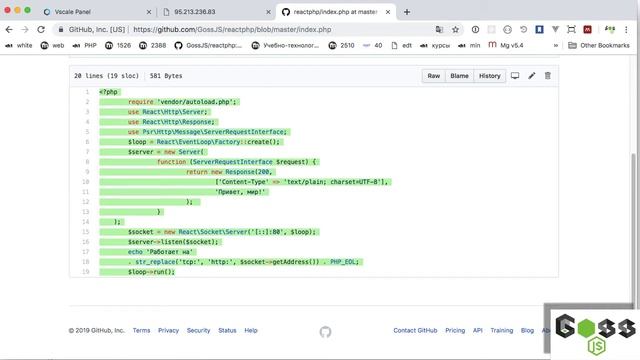This screenshot has width=640, height=360.
Task: Click the open in desktop monitor icon
Action: 515,76
